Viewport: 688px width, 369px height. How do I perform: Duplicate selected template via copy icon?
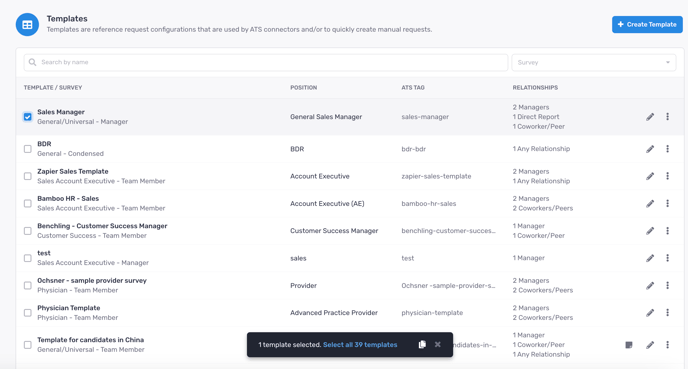(422, 344)
